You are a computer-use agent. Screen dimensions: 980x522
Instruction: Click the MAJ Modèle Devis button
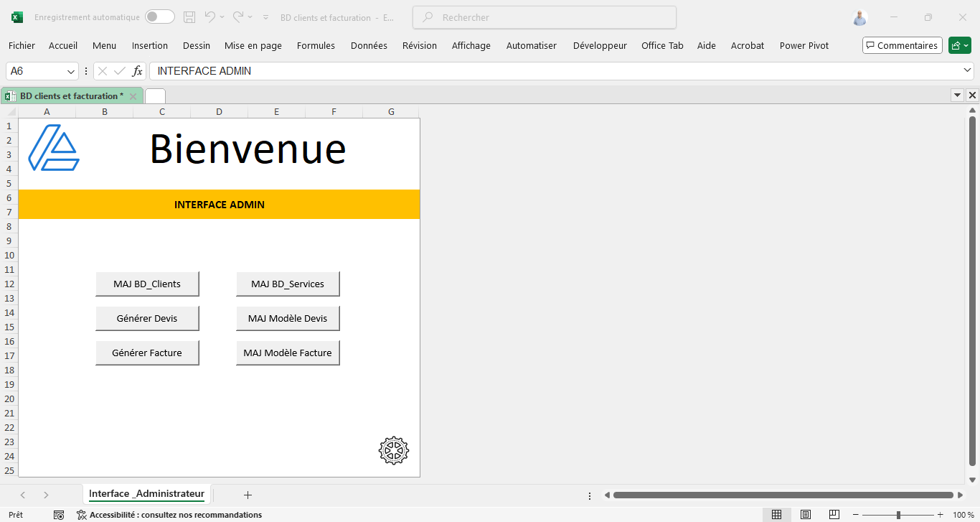(x=288, y=318)
